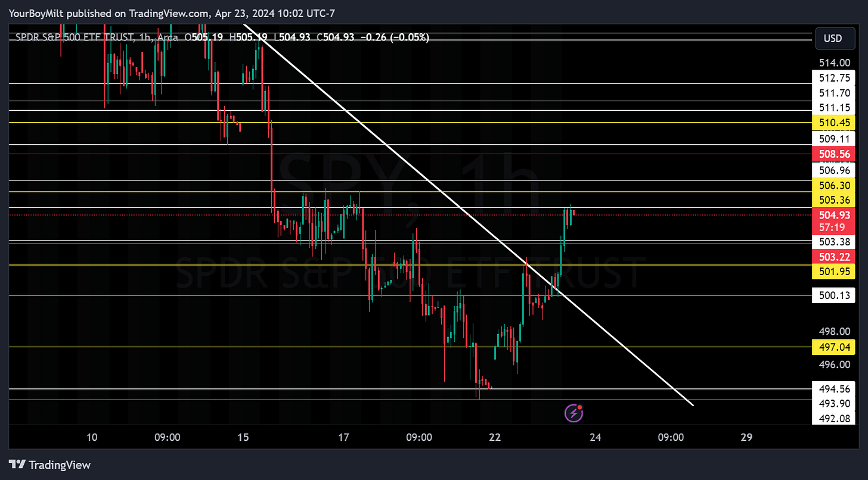Click the date 22 on time axis
868x480 pixels.
point(494,437)
